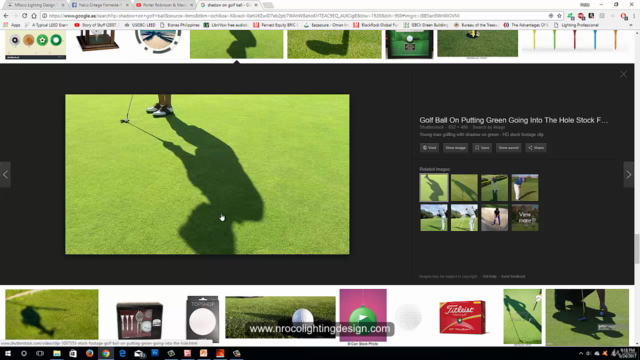Open golf ball on grass thumbnail
The image size is (640, 360).
pos(280,317)
